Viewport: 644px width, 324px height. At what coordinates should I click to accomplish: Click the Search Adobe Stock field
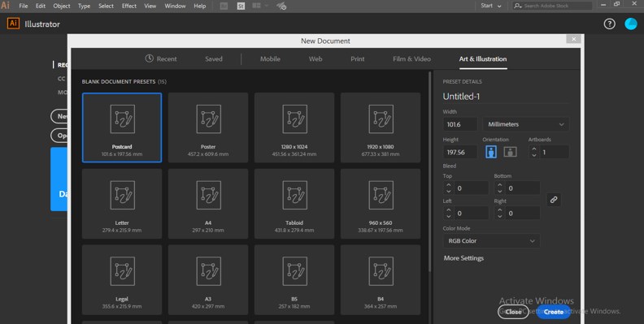point(552,6)
